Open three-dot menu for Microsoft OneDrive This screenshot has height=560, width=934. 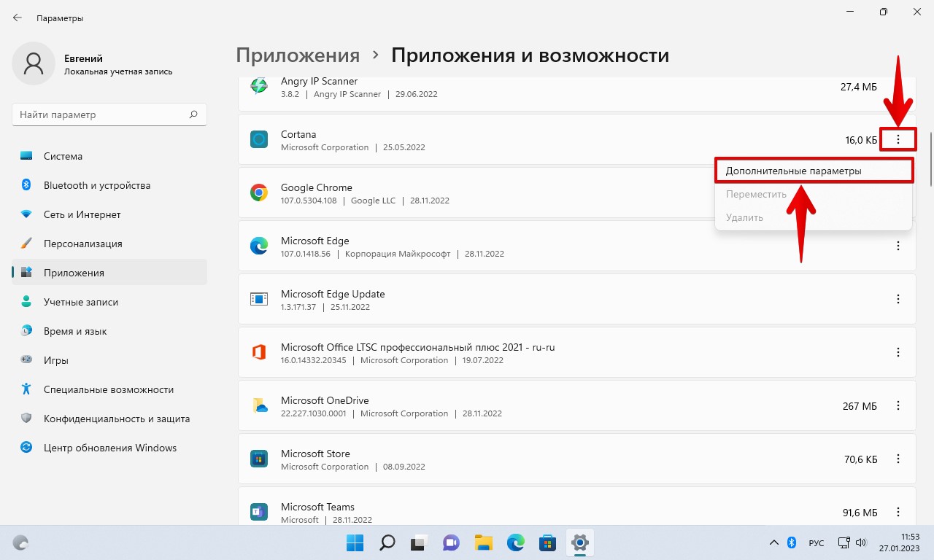[898, 405]
